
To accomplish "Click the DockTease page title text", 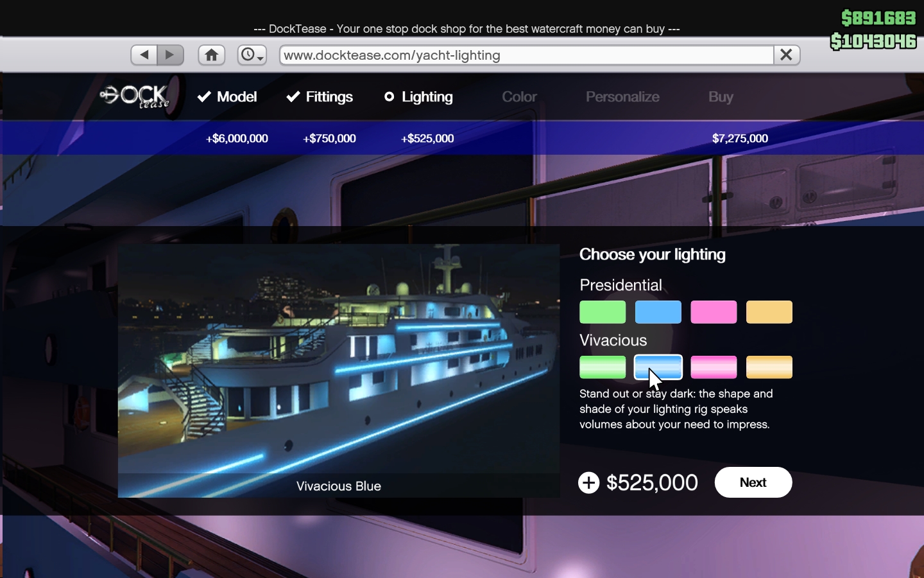I will [x=466, y=29].
